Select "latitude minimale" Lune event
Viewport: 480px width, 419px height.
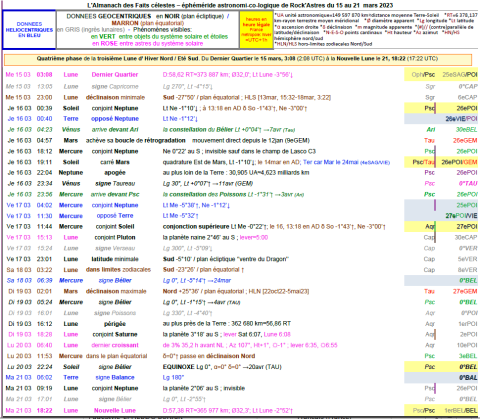[x=115, y=259]
